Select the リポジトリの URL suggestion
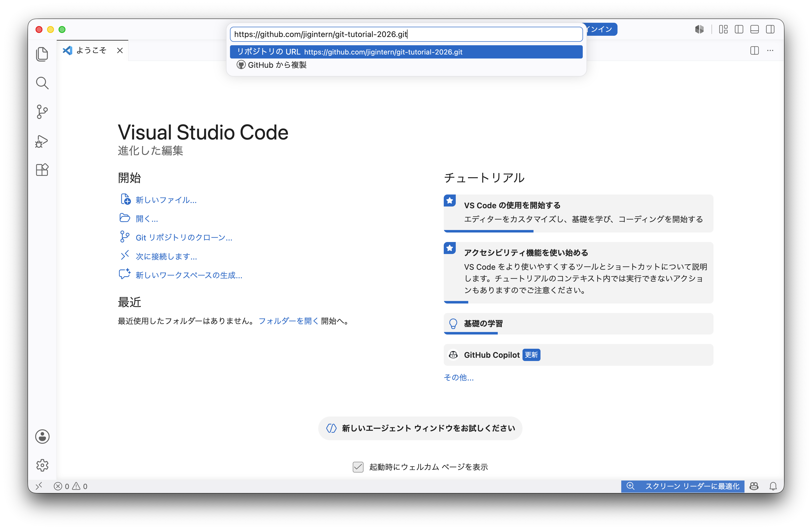 (x=406, y=52)
